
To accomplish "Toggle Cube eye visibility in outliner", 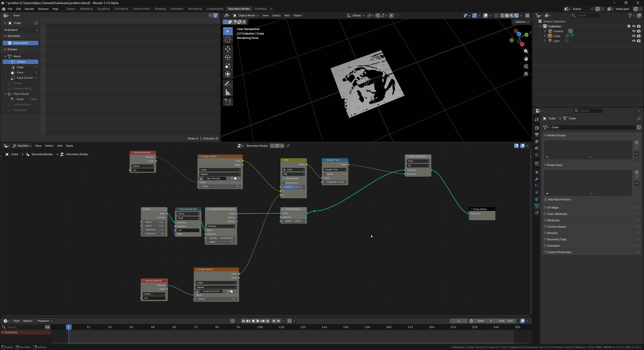I will click(x=633, y=36).
